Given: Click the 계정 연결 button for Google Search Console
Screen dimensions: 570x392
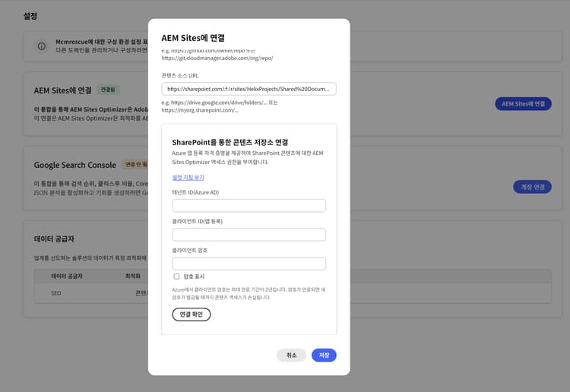Looking at the screenshot, I should coord(532,187).
